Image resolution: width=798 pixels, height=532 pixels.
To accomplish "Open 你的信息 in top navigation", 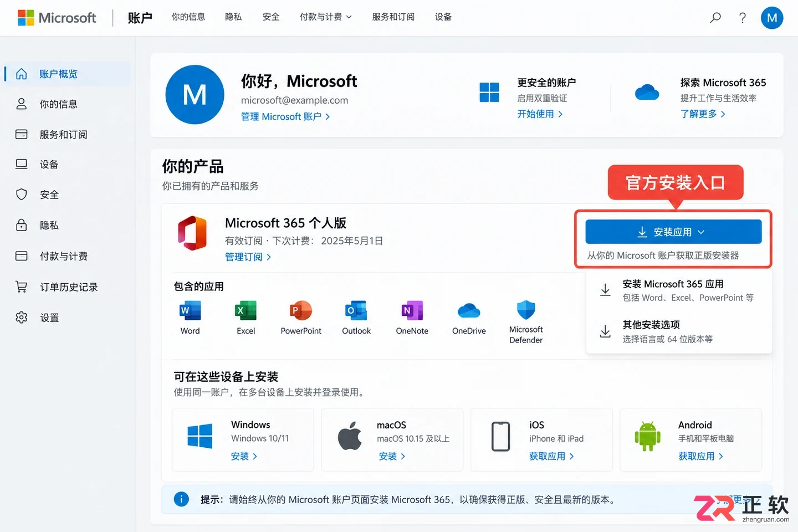I will [x=188, y=17].
